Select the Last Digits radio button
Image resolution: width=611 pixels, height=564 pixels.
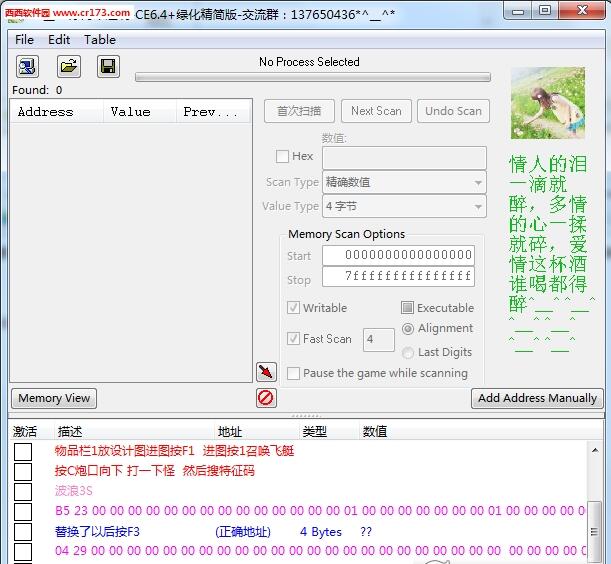click(x=408, y=352)
